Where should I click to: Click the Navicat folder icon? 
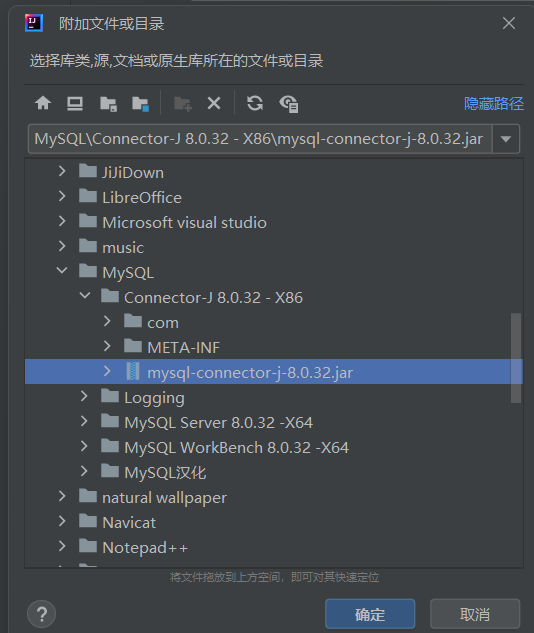pos(88,521)
